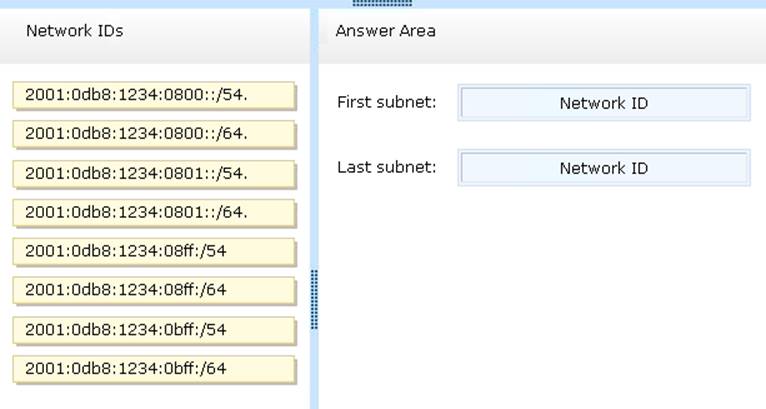Image resolution: width=766 pixels, height=409 pixels.
Task: Choose the 2001:0db8:1234:0bff:/64 network ID tile
Action: coord(154,368)
